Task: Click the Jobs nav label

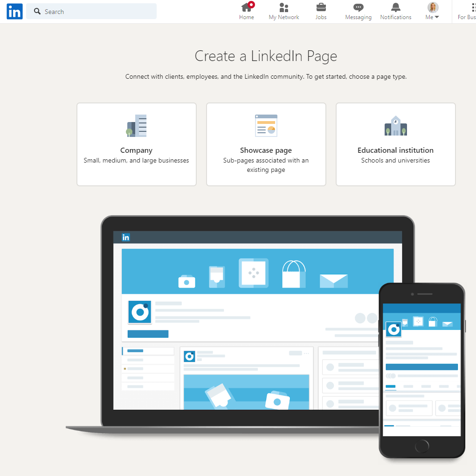Action: point(321,17)
